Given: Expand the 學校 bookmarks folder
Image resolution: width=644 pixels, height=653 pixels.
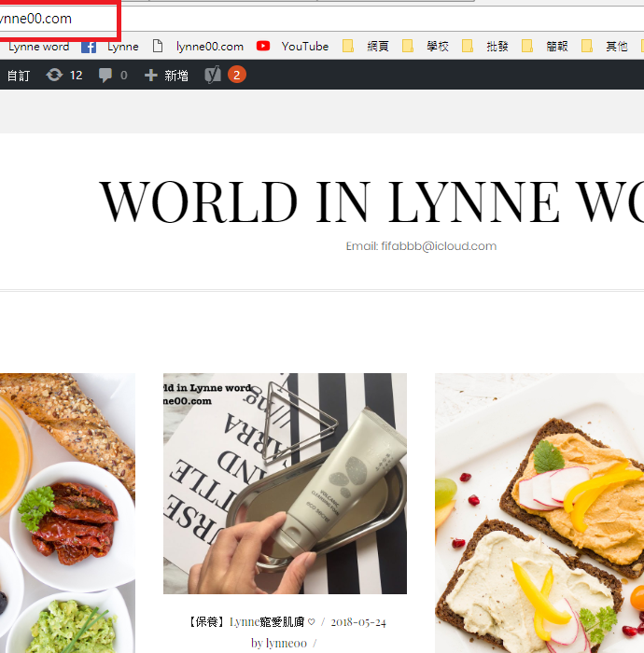Looking at the screenshot, I should [427, 47].
